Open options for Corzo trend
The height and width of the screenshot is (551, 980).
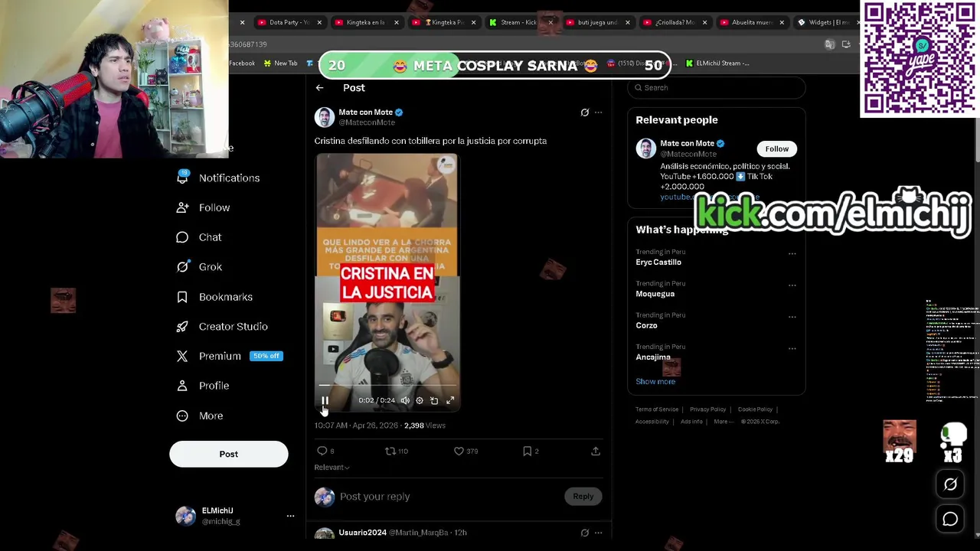pos(792,317)
